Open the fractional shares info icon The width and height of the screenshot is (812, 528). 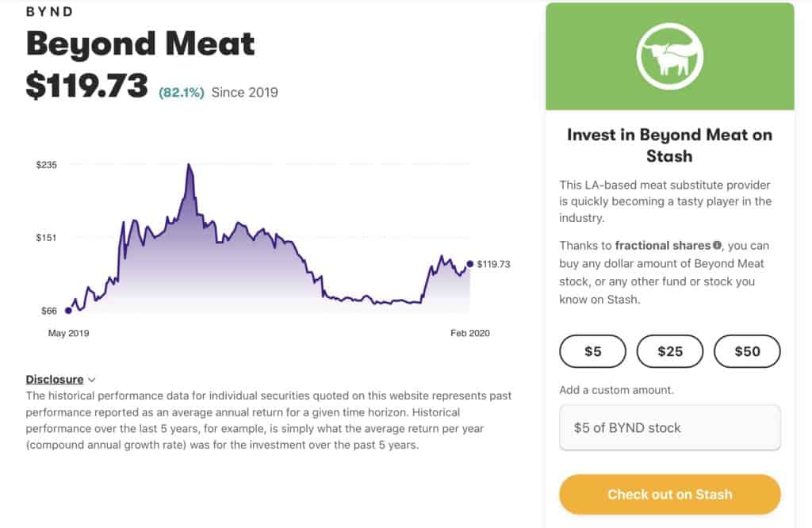point(717,245)
